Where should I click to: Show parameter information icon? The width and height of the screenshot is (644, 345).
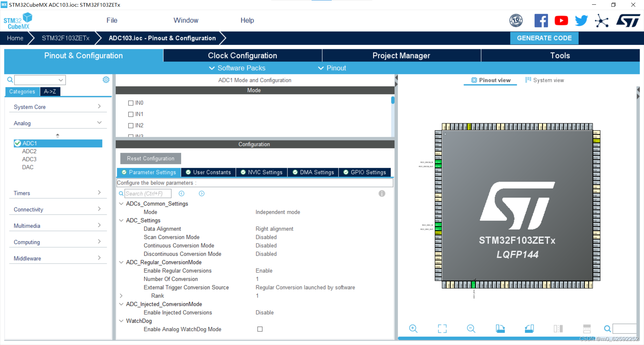coord(382,194)
